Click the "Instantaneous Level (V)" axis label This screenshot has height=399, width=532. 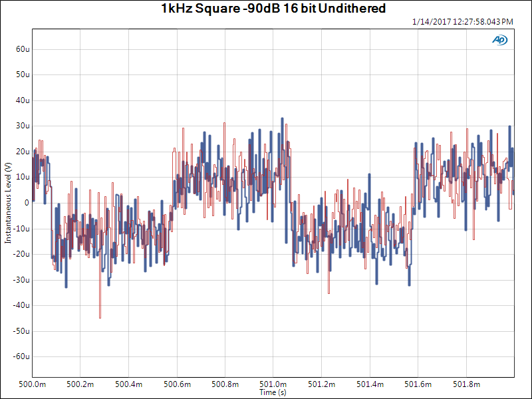click(8, 203)
